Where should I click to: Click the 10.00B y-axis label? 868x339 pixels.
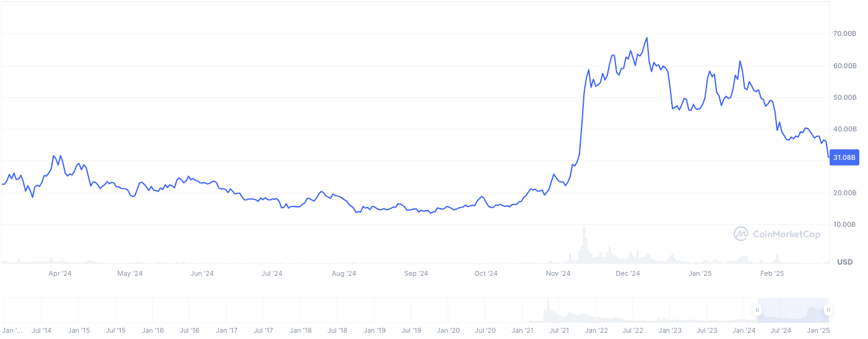click(x=844, y=224)
